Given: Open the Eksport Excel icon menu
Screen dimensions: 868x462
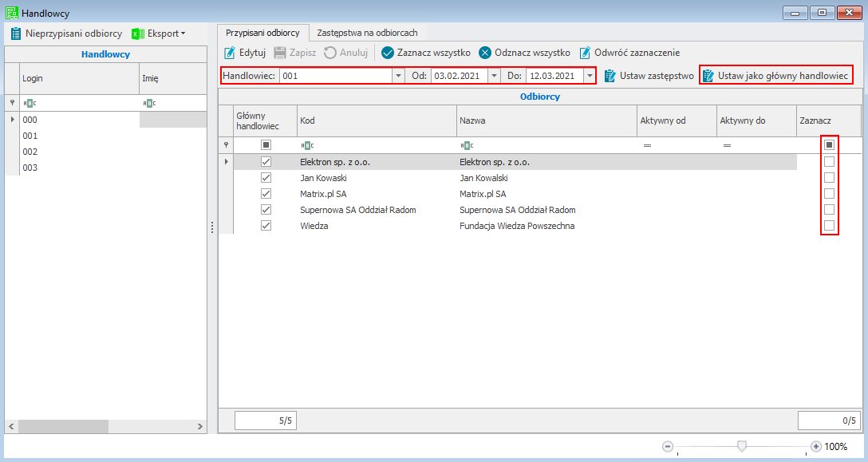Looking at the screenshot, I should click(x=138, y=34).
